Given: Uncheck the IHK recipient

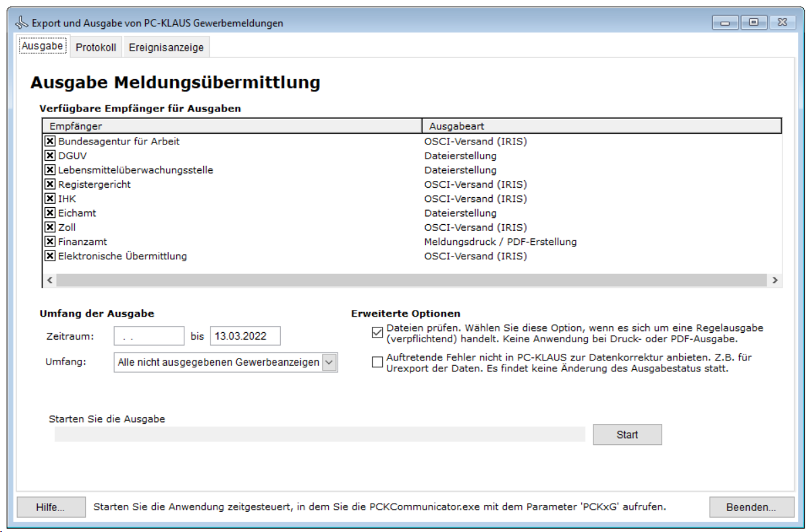Looking at the screenshot, I should [50, 198].
